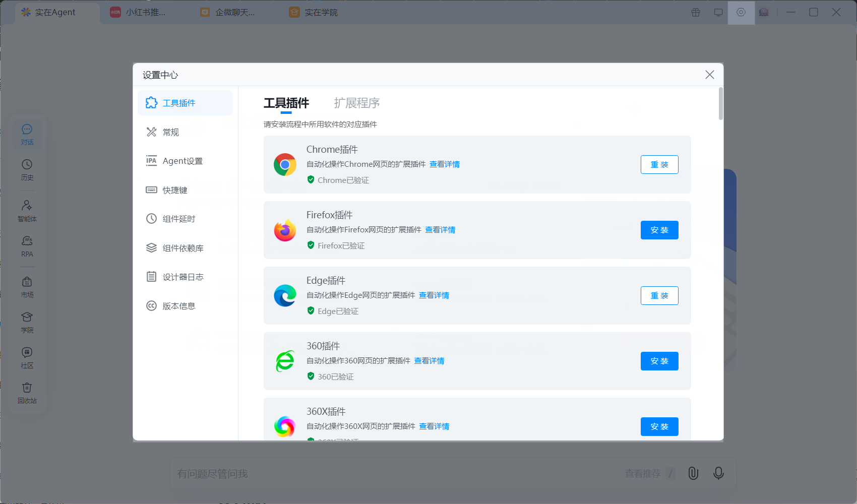The width and height of the screenshot is (857, 504).
Task: View details link for Firefox plugin
Action: 440,230
